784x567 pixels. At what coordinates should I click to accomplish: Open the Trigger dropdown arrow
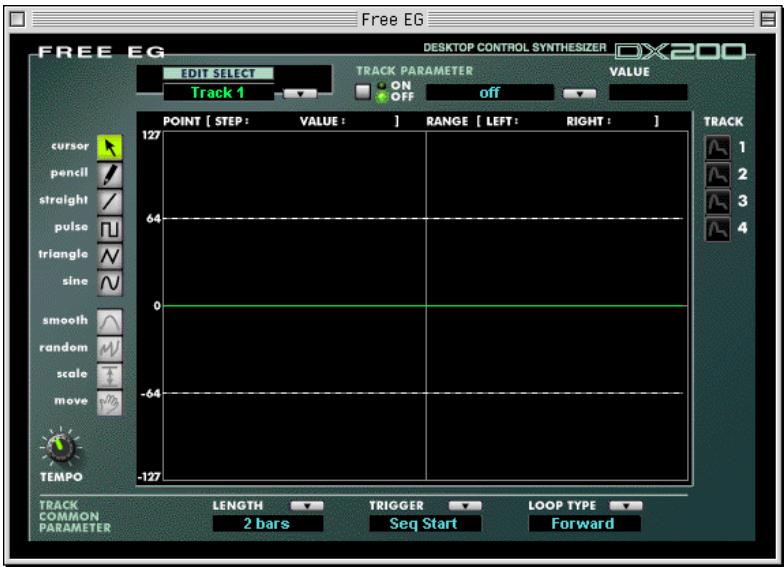pyautogui.click(x=465, y=506)
